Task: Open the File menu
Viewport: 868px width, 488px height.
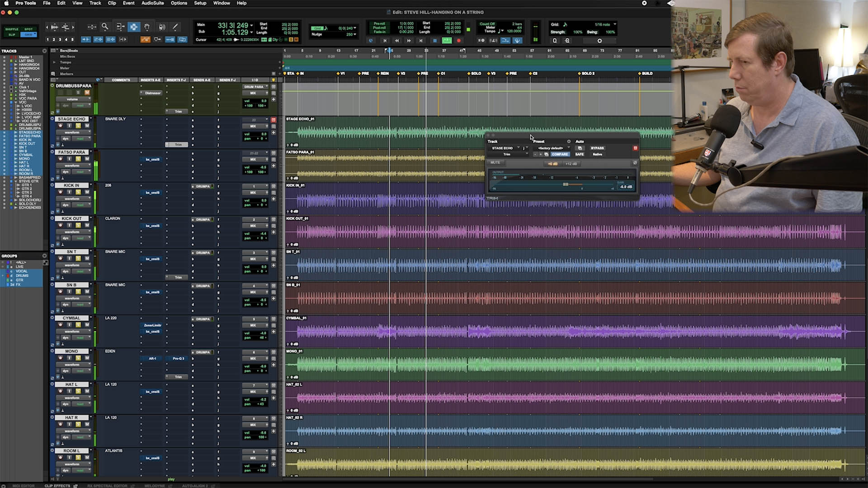Action: [x=47, y=3]
